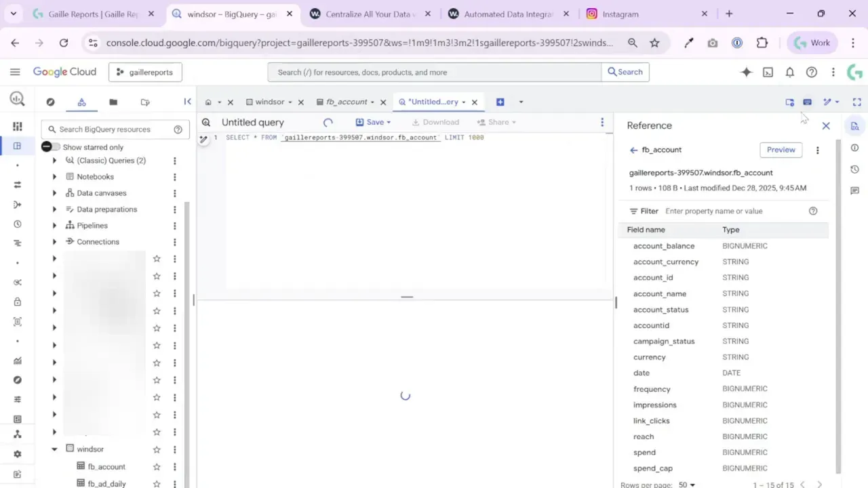Open Reference table more options menu

(x=817, y=150)
